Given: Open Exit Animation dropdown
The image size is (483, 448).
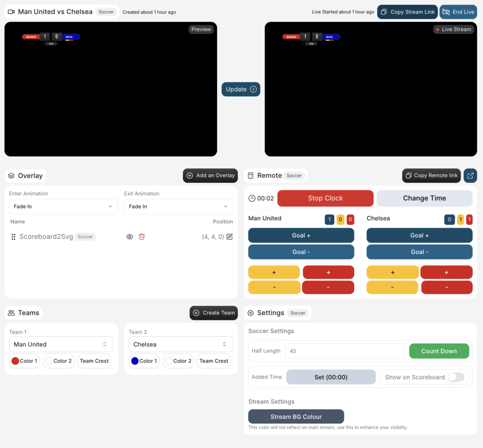Looking at the screenshot, I should pos(178,207).
